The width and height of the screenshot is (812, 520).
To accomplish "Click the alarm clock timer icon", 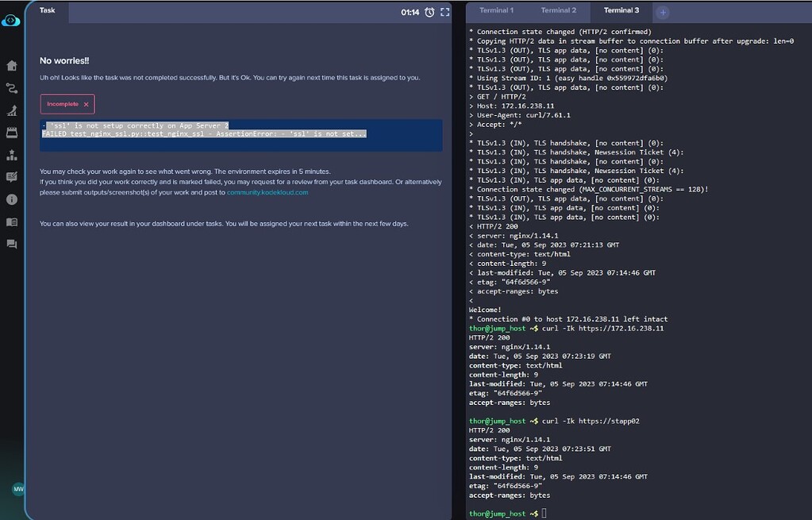I will [x=429, y=12].
